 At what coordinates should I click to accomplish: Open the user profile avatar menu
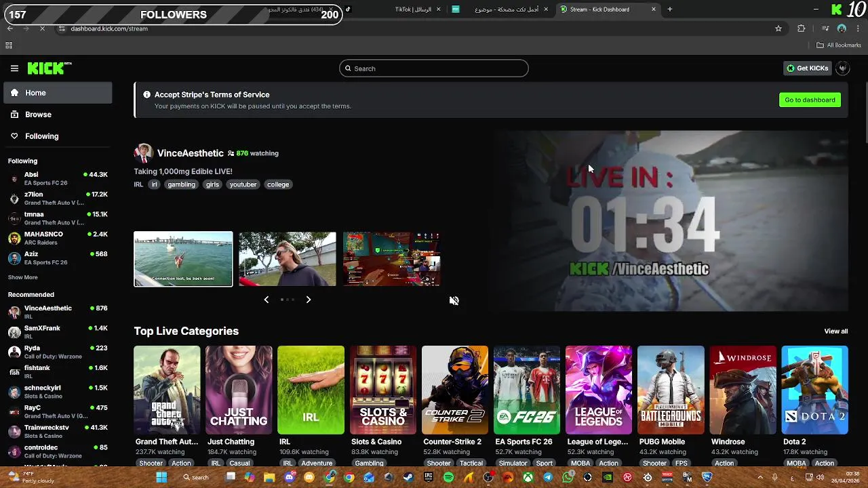[x=843, y=68]
